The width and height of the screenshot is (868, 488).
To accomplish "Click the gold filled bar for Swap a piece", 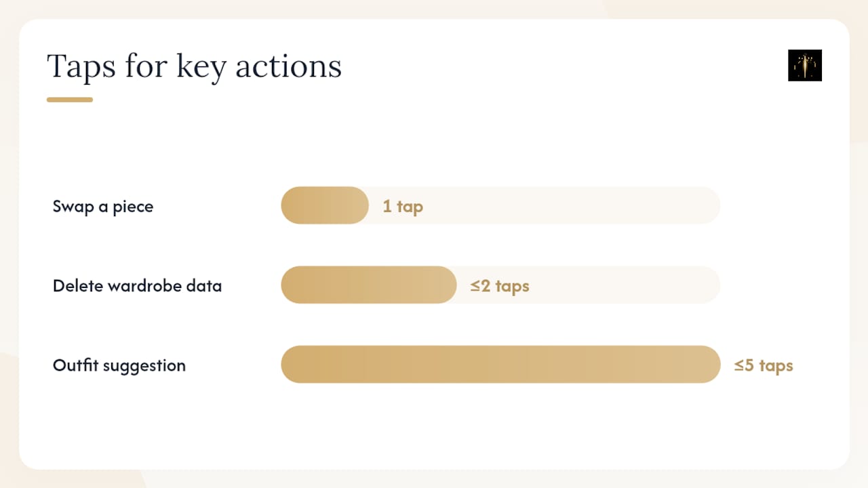I will (325, 205).
